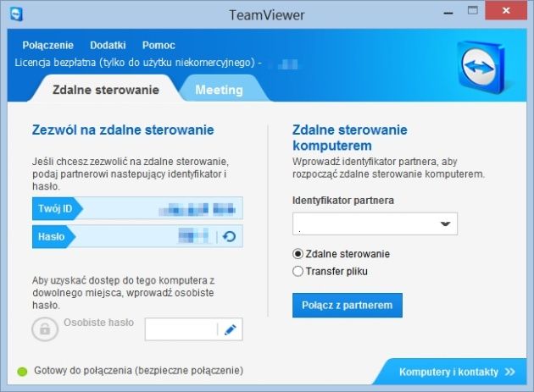The width and height of the screenshot is (534, 392).
Task: Click the Gotowy do połączenia status text
Action: (x=139, y=371)
